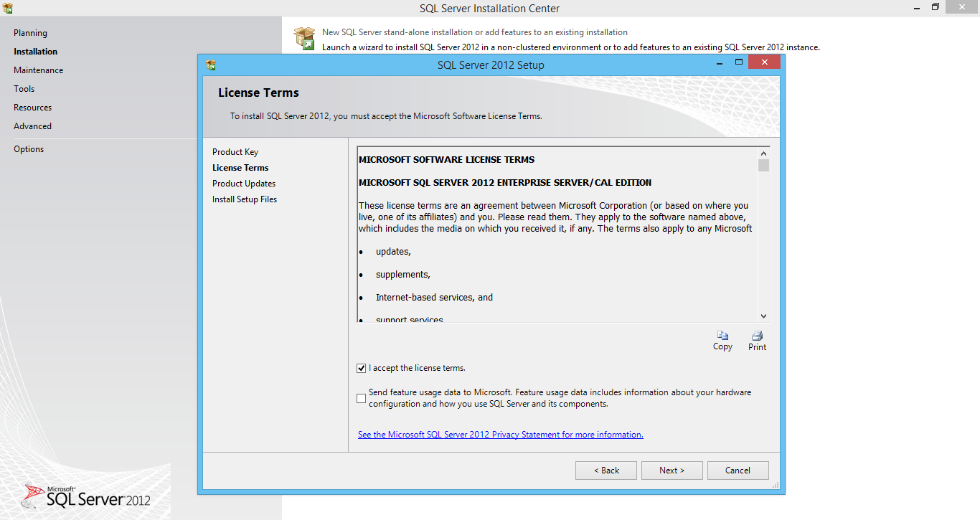Cancel the SQL Server setup
This screenshot has height=520, width=980.
click(x=738, y=471)
